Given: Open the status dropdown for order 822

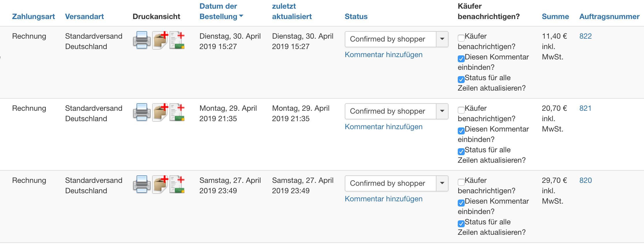Looking at the screenshot, I should [x=396, y=39].
